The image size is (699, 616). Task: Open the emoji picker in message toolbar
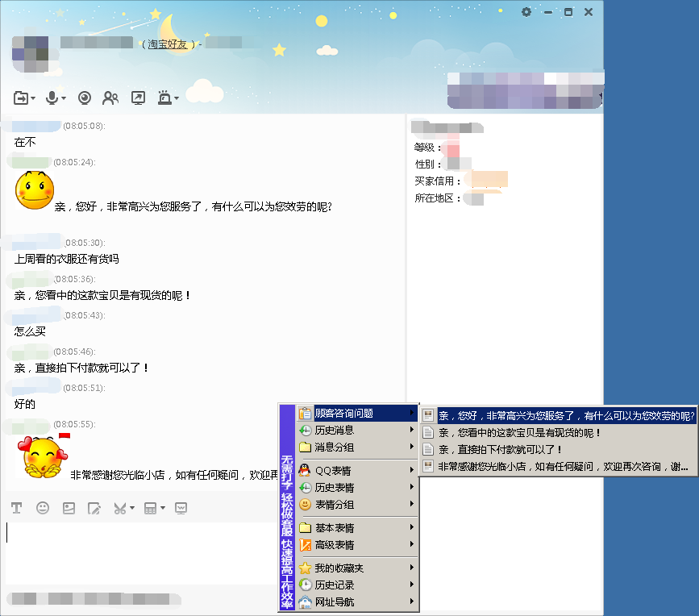point(42,508)
